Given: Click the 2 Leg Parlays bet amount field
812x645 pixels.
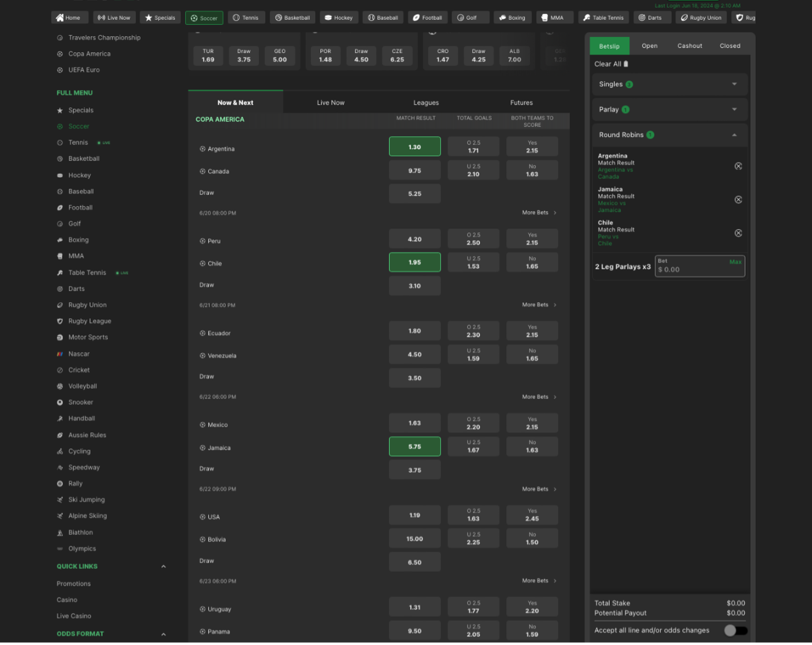Looking at the screenshot, I should [x=700, y=266].
